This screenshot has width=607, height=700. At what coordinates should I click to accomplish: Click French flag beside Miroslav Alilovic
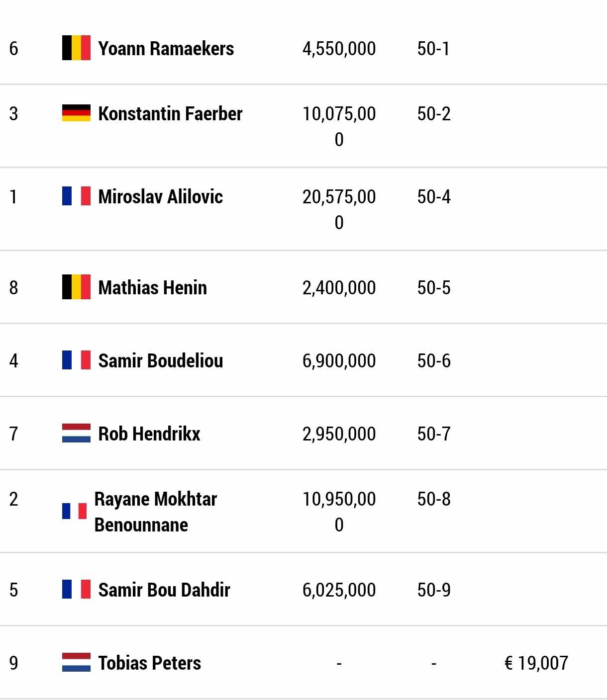click(76, 196)
